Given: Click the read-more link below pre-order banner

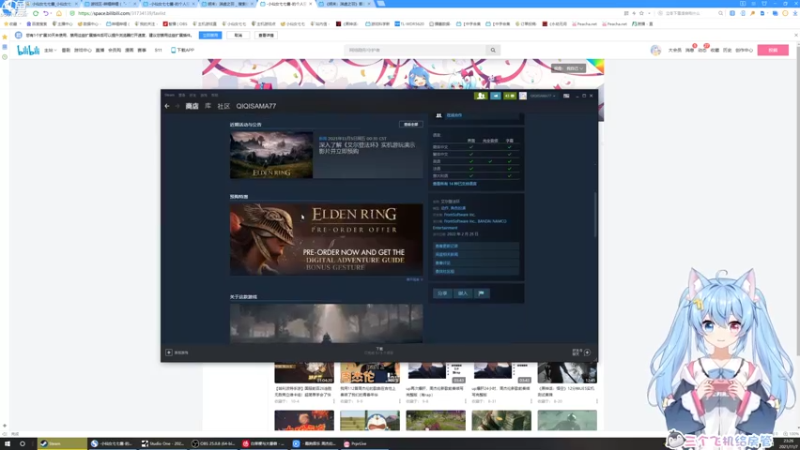Looking at the screenshot, I should [414, 280].
